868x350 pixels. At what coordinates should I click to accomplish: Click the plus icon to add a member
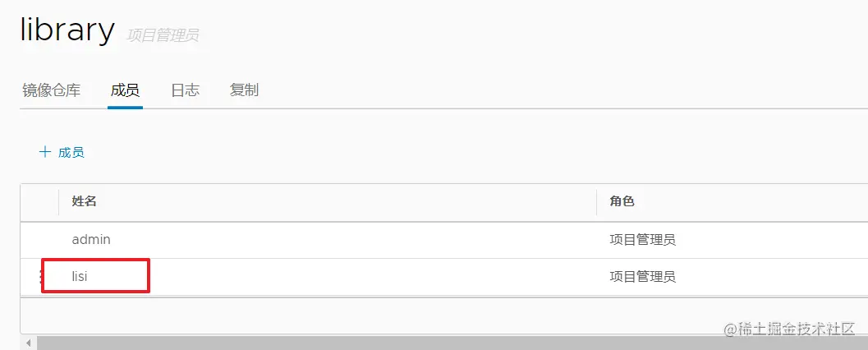pyautogui.click(x=44, y=152)
